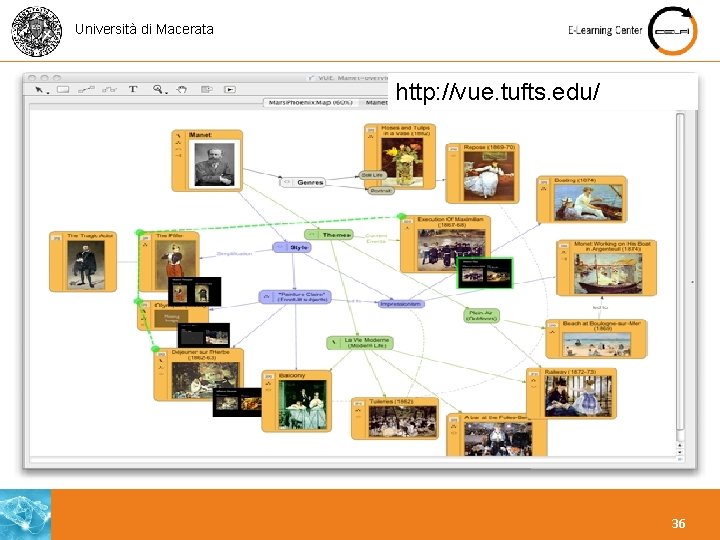Click the resource icon on Tragic Actor node
Viewport: 720px width, 540px height.
[x=56, y=238]
